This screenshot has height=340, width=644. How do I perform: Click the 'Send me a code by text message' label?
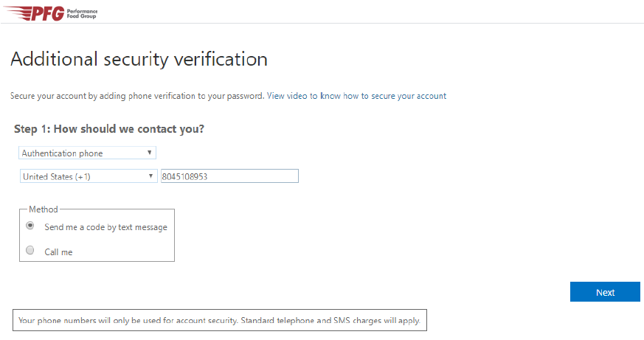click(105, 227)
